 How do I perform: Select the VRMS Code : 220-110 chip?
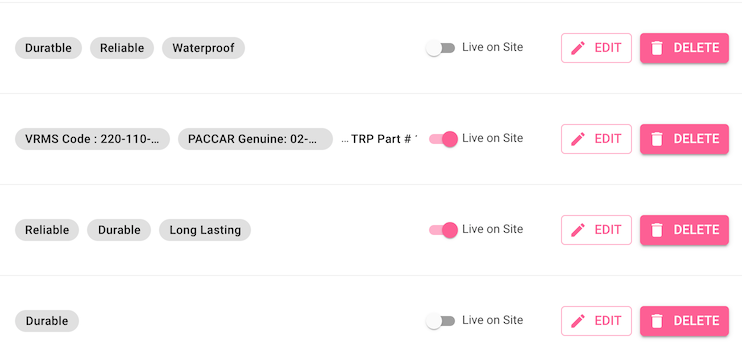tap(92, 139)
